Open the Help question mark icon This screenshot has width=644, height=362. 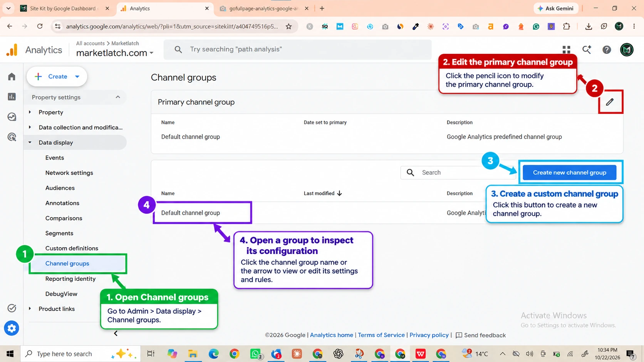click(x=607, y=50)
